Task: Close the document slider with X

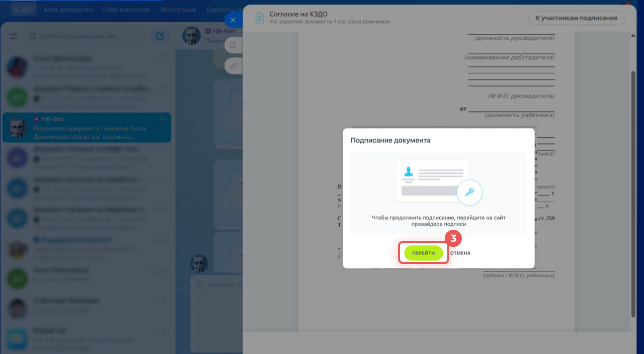Action: 232,20
